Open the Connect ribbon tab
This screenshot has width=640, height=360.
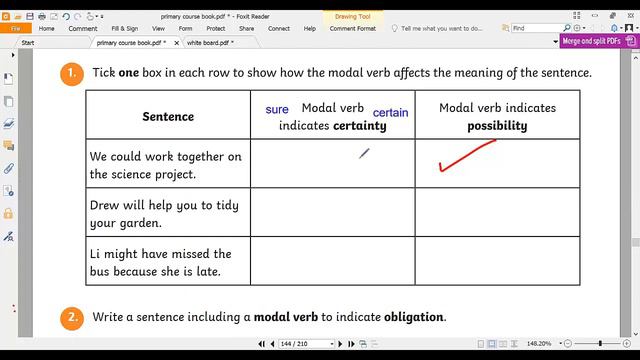coord(279,29)
